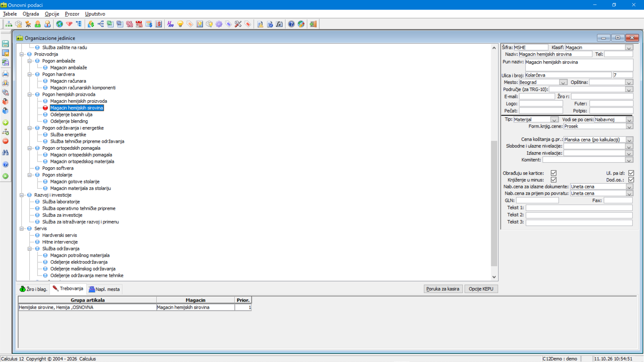
Task: Click the exit door toolbar icon
Action: pos(313,24)
